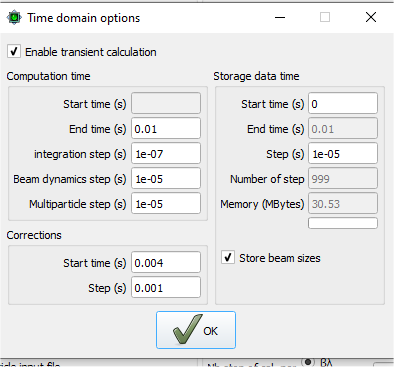
Task: Edit the integration step field
Action: coord(166,154)
